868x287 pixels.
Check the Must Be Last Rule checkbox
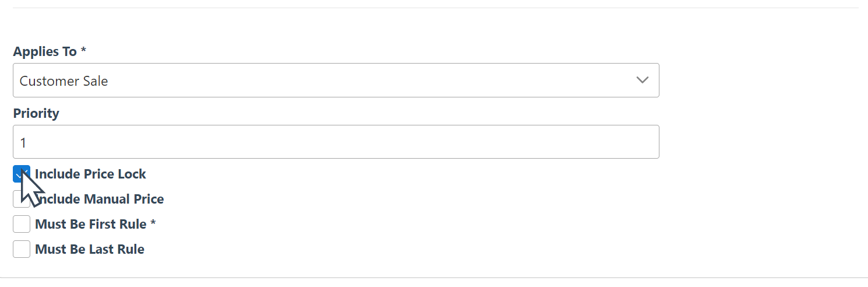(x=22, y=249)
